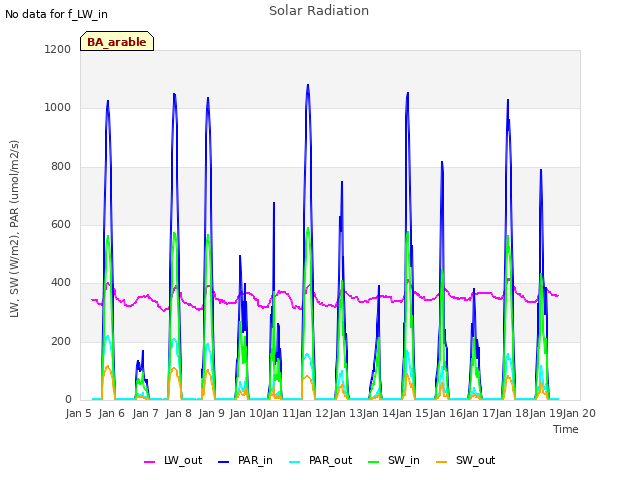
Task: Click the 'No data for f_LW_in' message
Action: (x=56, y=14)
